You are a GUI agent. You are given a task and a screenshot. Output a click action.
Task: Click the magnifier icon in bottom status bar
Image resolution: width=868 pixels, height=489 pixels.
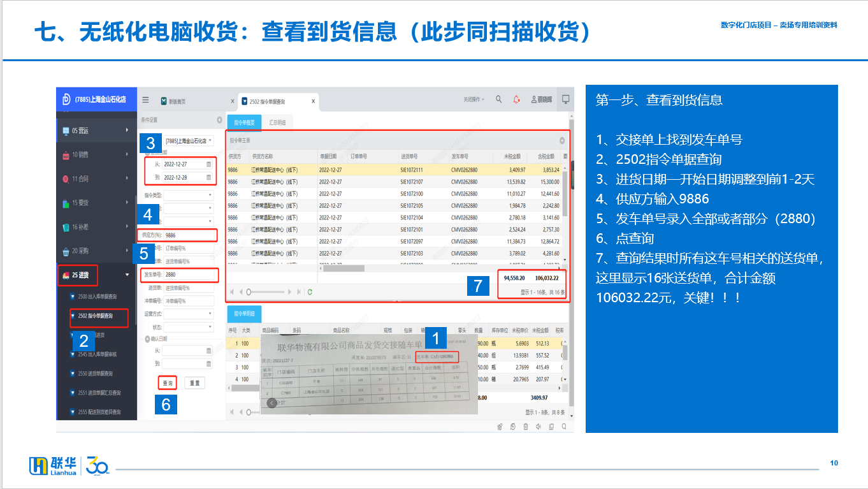(565, 427)
